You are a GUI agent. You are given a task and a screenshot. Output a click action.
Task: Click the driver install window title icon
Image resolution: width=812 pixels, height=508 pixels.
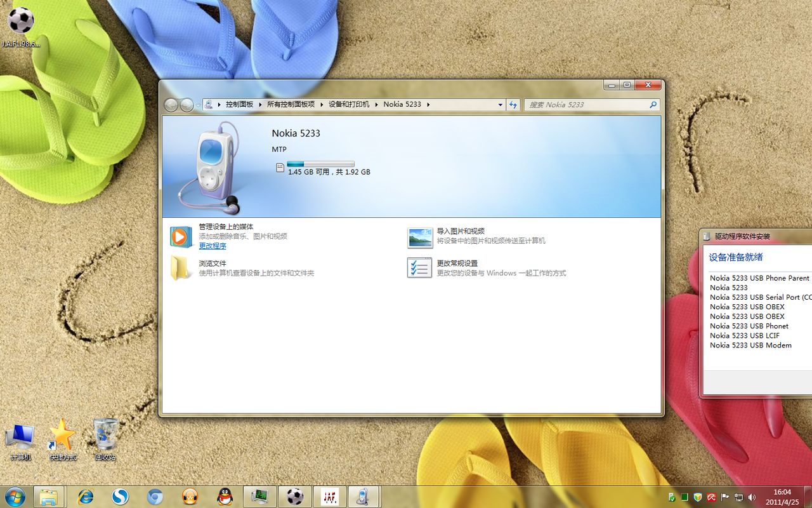(x=707, y=236)
